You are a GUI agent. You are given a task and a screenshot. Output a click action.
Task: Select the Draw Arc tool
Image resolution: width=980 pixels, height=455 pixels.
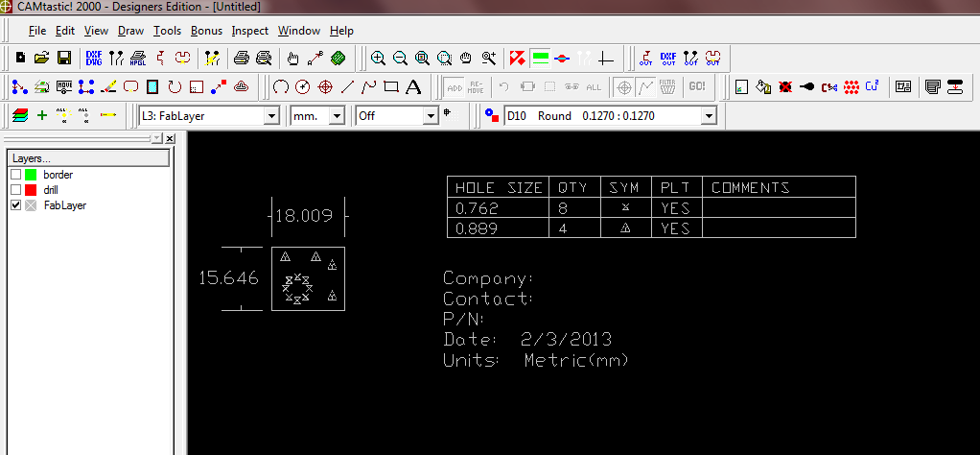click(281, 87)
